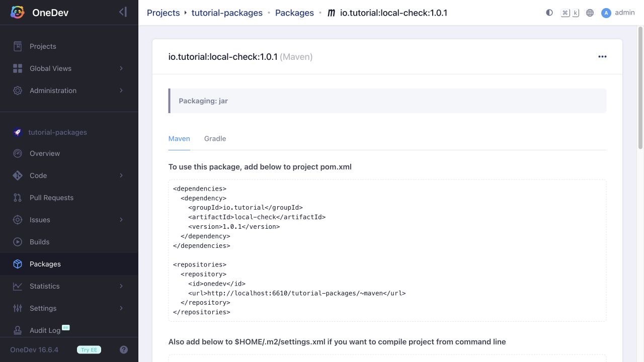This screenshot has width=644, height=362.
Task: Click the groupId io.tutorial line
Action: (x=246, y=208)
